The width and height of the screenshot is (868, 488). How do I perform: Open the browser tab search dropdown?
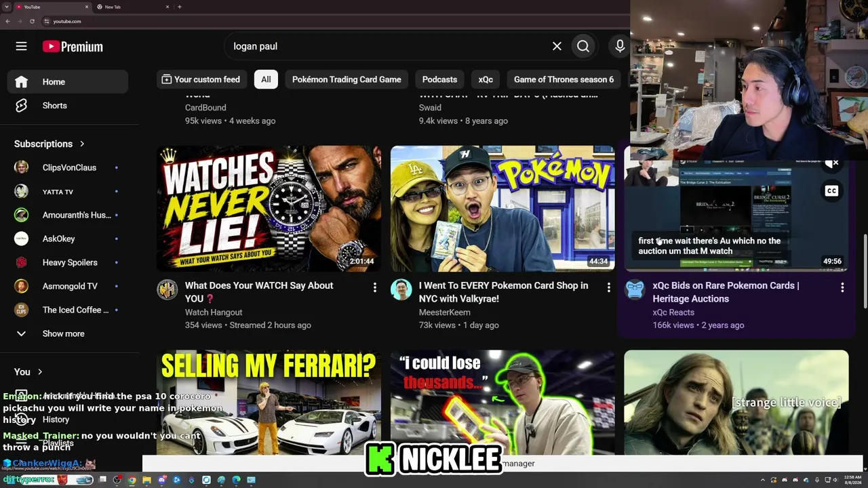6,7
